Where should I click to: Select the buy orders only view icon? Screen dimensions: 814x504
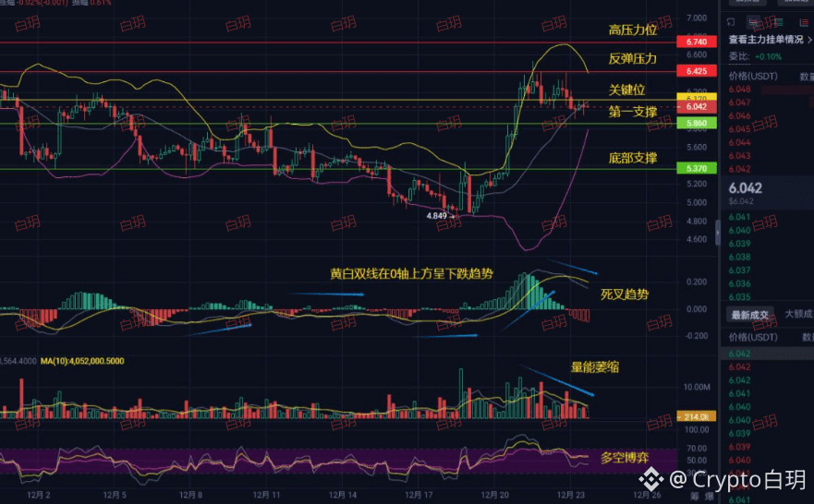click(x=779, y=22)
